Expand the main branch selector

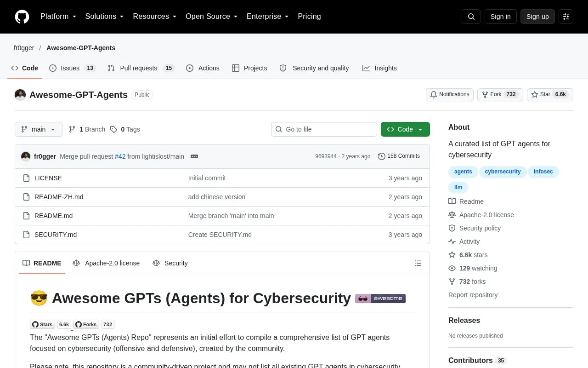point(39,129)
